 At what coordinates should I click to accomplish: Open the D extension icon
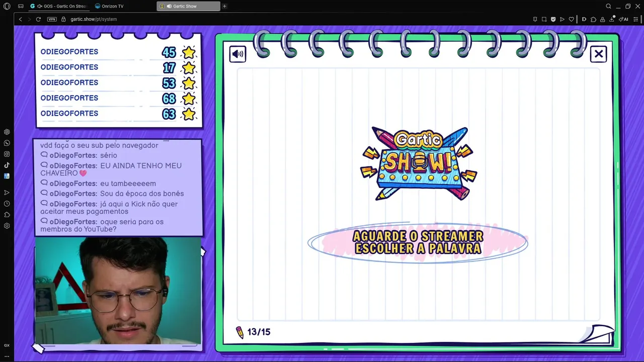point(584,19)
